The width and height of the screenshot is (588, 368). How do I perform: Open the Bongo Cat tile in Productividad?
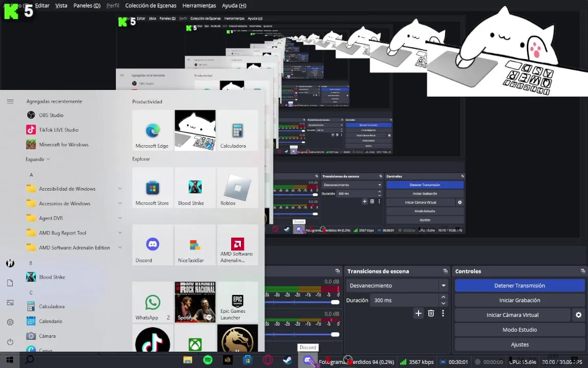[x=195, y=130]
